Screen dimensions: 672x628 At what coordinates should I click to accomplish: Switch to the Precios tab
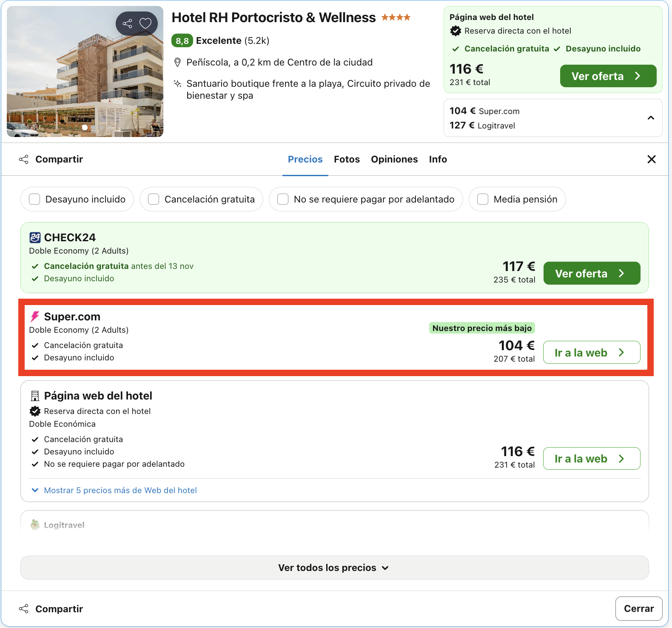click(x=305, y=159)
